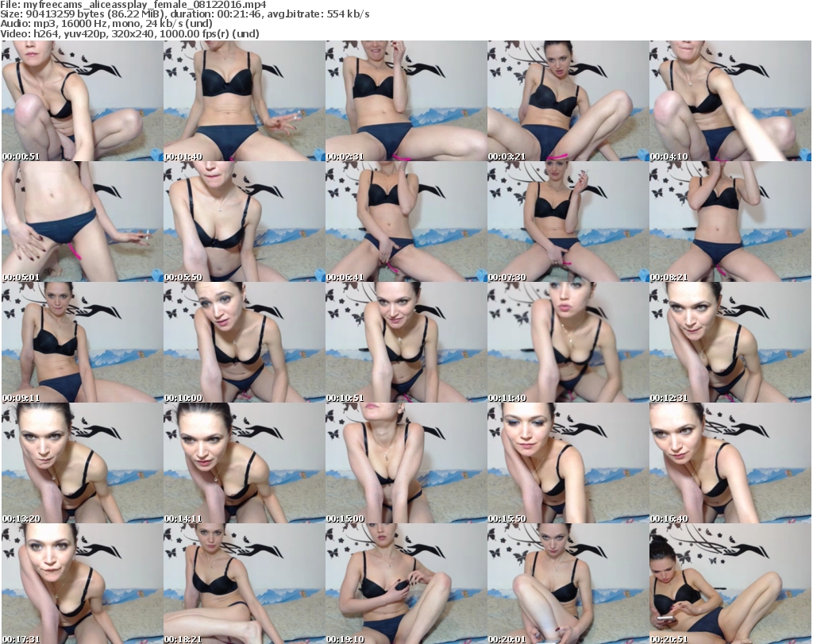Click the Size and duration info line

click(x=184, y=14)
